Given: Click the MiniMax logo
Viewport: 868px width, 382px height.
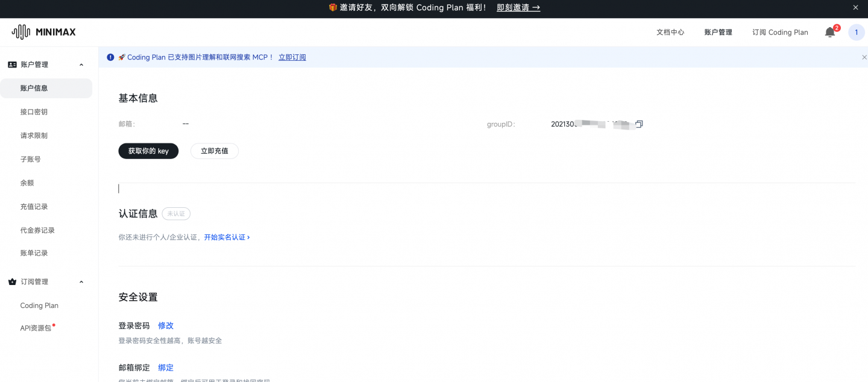Looking at the screenshot, I should (42, 32).
